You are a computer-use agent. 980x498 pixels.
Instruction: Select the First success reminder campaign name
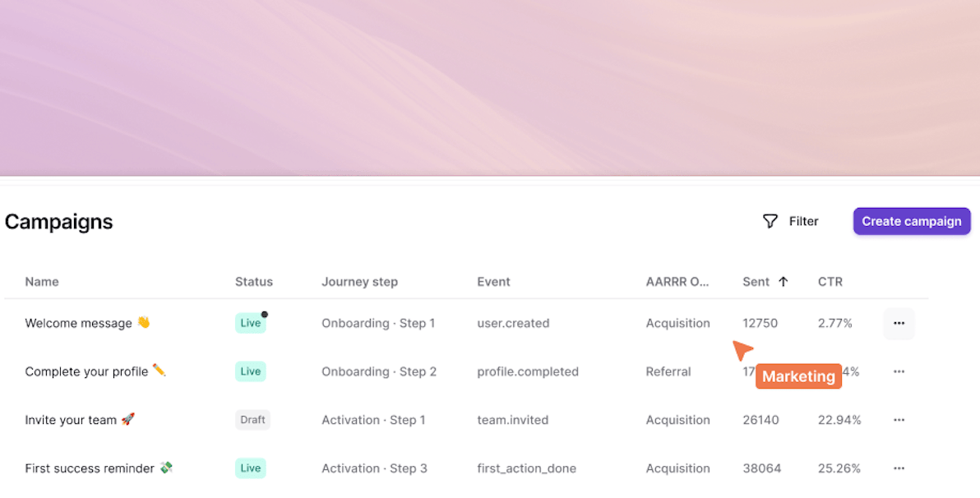click(x=90, y=468)
